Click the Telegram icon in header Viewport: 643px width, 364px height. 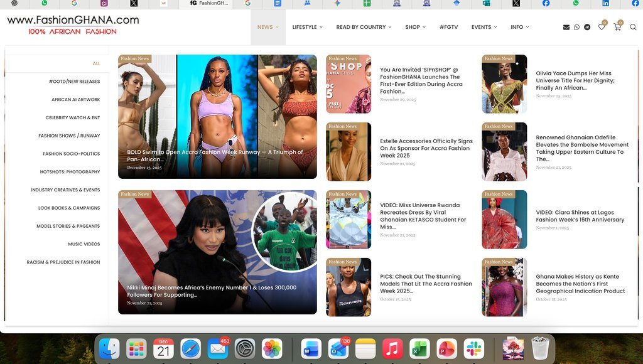point(587,27)
